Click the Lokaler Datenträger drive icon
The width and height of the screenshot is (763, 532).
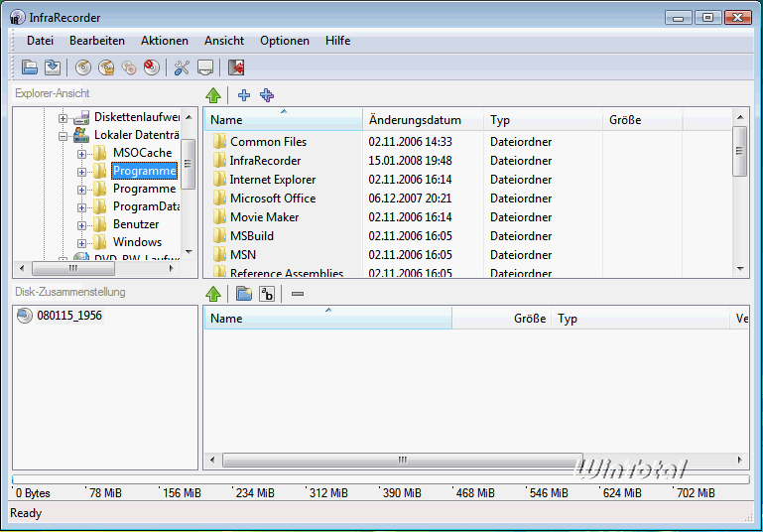tap(81, 135)
